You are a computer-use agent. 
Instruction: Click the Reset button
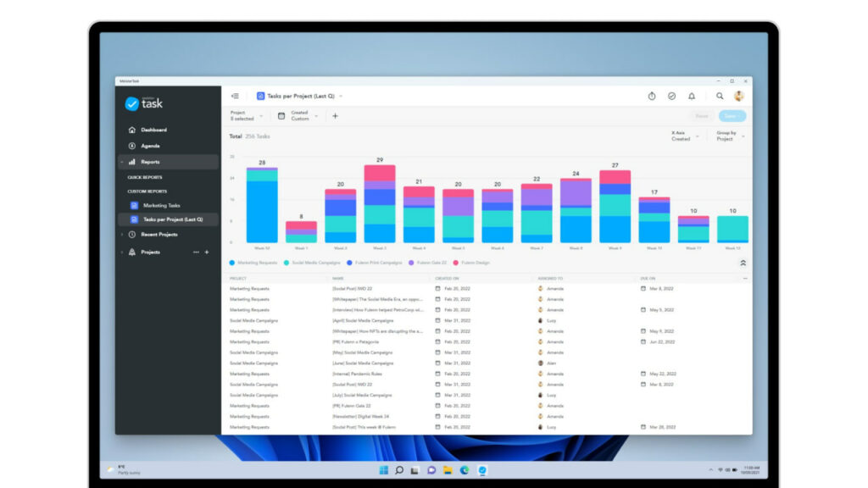[702, 116]
